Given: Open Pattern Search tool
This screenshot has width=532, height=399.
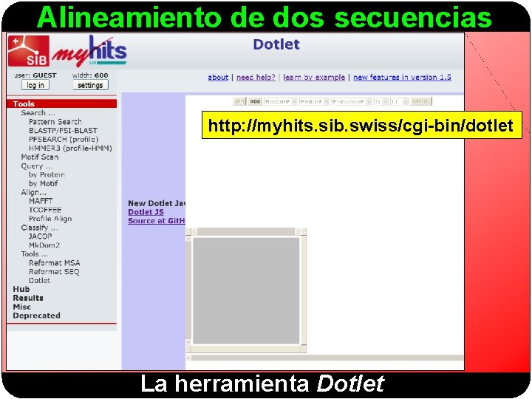Looking at the screenshot, I should click(x=55, y=121).
